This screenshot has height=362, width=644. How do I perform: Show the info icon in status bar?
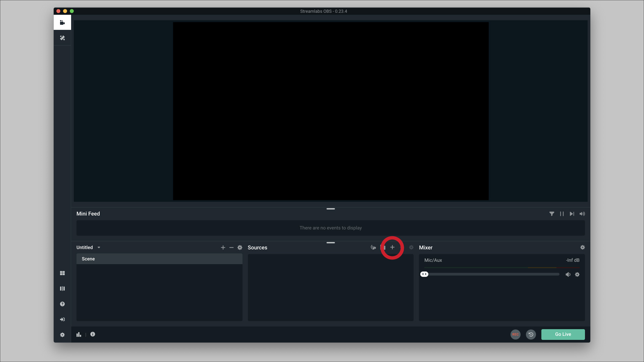(93, 334)
